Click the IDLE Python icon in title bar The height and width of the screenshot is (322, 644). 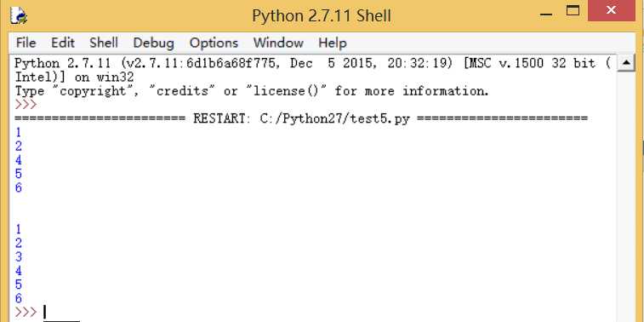[x=19, y=15]
